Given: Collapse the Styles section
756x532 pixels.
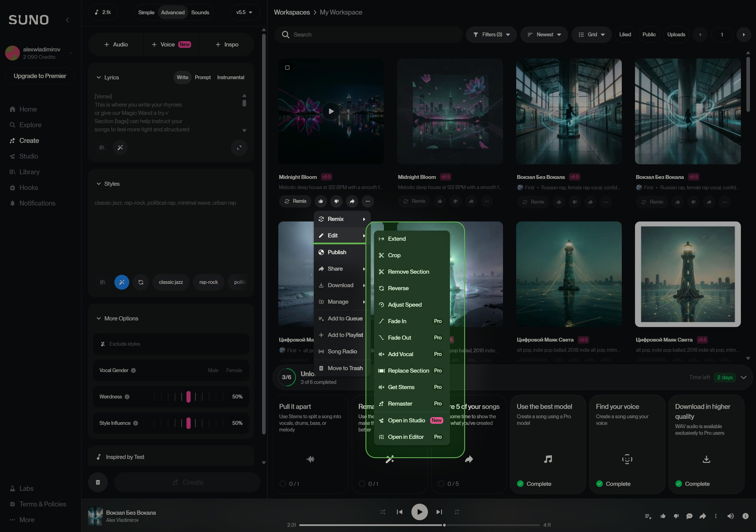Looking at the screenshot, I should pos(98,184).
